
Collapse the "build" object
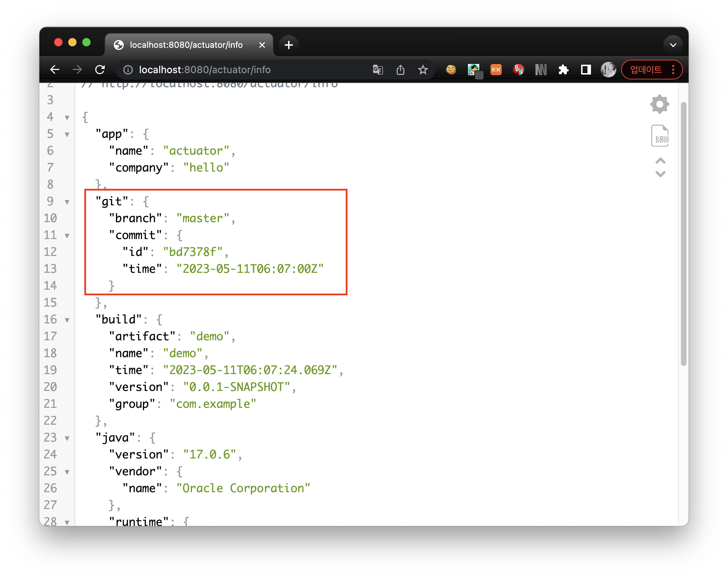(67, 320)
